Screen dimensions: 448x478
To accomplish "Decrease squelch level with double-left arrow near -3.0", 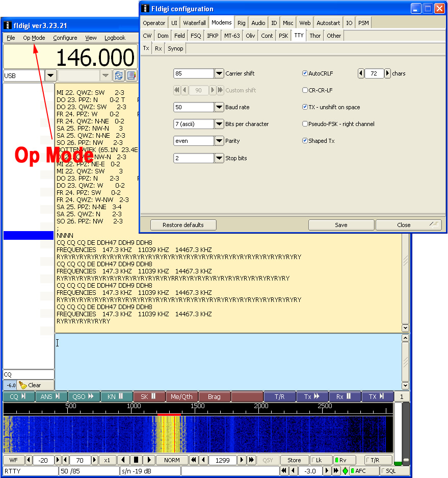I will (x=284, y=471).
